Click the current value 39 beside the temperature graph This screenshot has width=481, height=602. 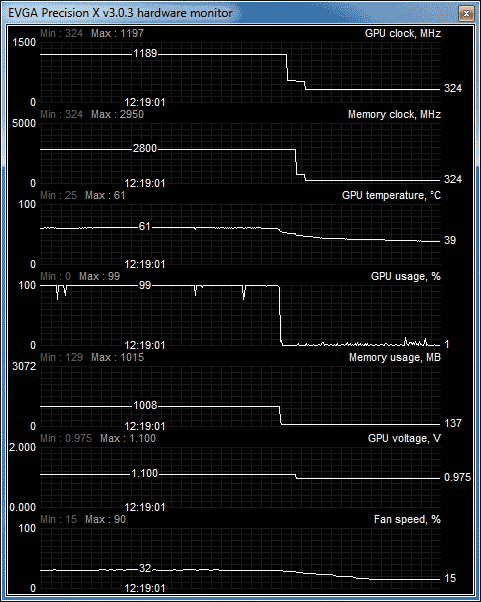click(450, 240)
